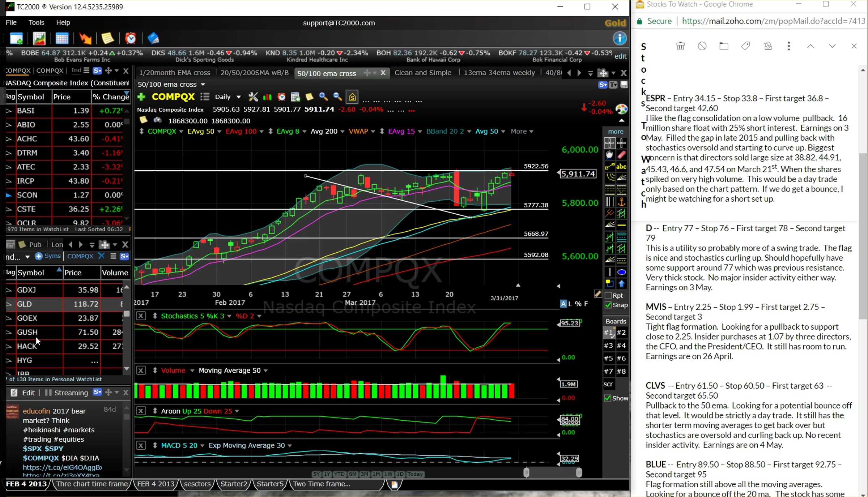The height and width of the screenshot is (497, 868).
Task: Click the folder move icon in Zoho mail
Action: click(724, 46)
